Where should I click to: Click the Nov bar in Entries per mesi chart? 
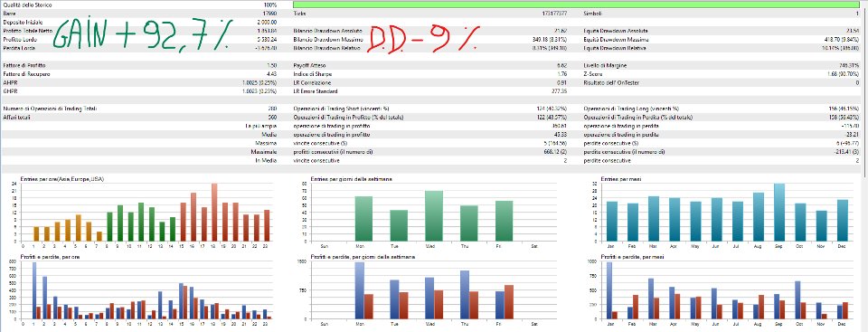pos(821,226)
